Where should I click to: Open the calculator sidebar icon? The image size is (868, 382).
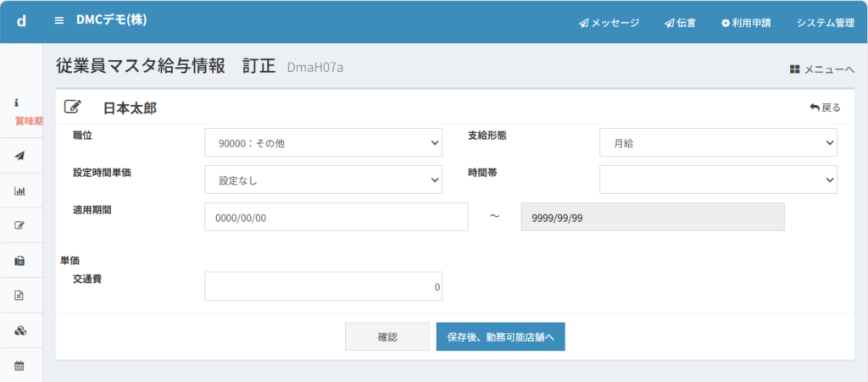click(x=20, y=261)
